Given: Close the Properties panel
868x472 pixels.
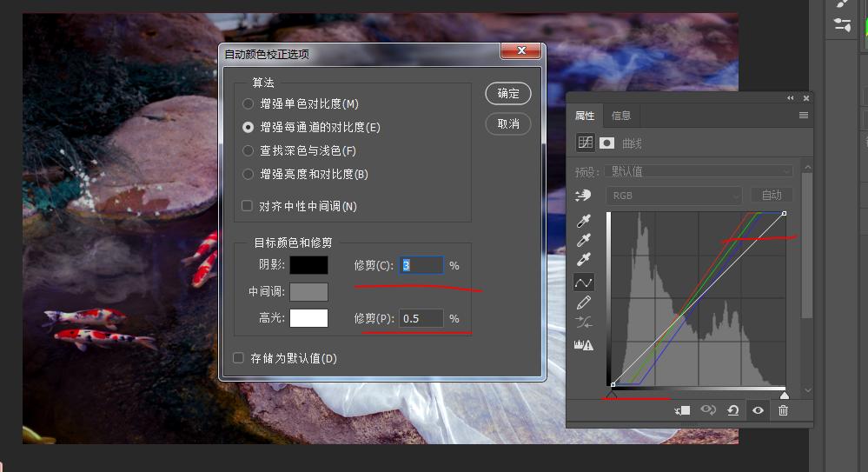Looking at the screenshot, I should pyautogui.click(x=806, y=98).
